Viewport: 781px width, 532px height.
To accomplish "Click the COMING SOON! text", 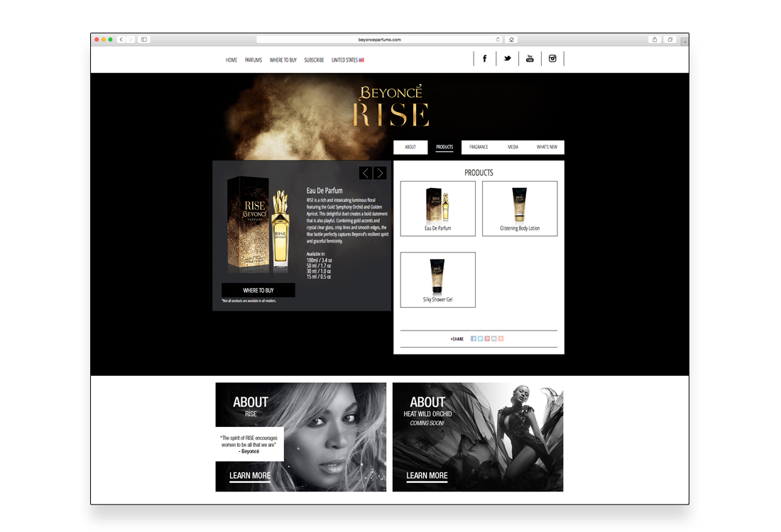I will (x=427, y=423).
